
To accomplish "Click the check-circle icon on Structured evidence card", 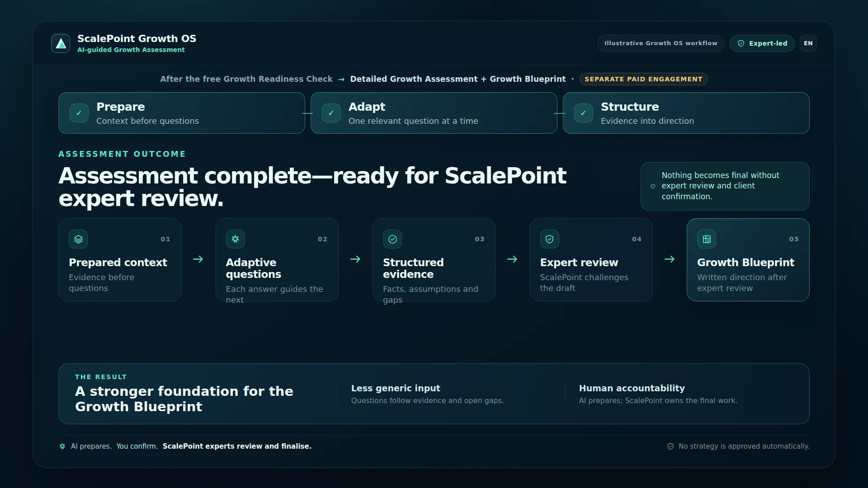I will click(392, 239).
